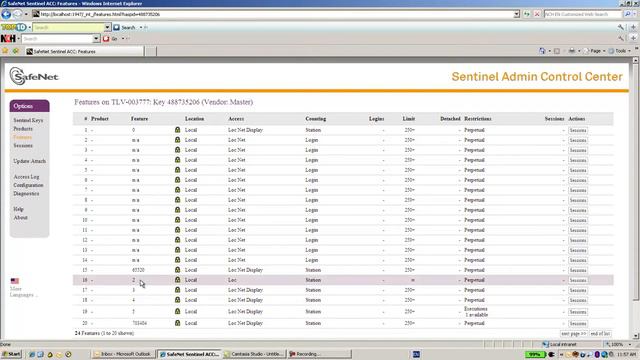Viewport: 640px width, 360px height.
Task: Select the SafeNet Sentinel ACC: Features tab
Action: 84,51
